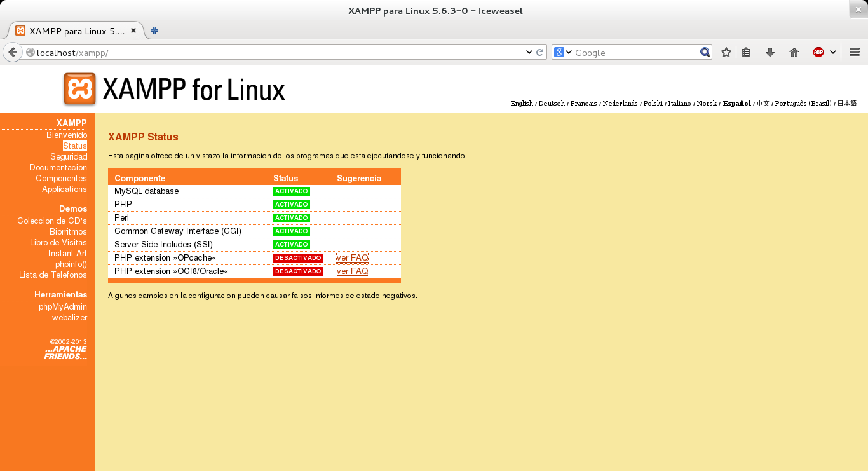Open Seguridad in the sidebar
Screen dimensions: 868x471
click(x=69, y=157)
